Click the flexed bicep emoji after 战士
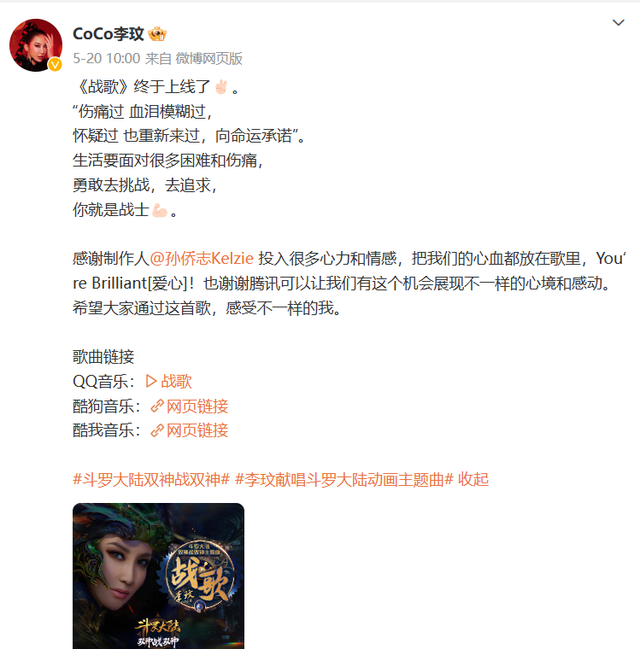The width and height of the screenshot is (640, 649). (x=160, y=210)
